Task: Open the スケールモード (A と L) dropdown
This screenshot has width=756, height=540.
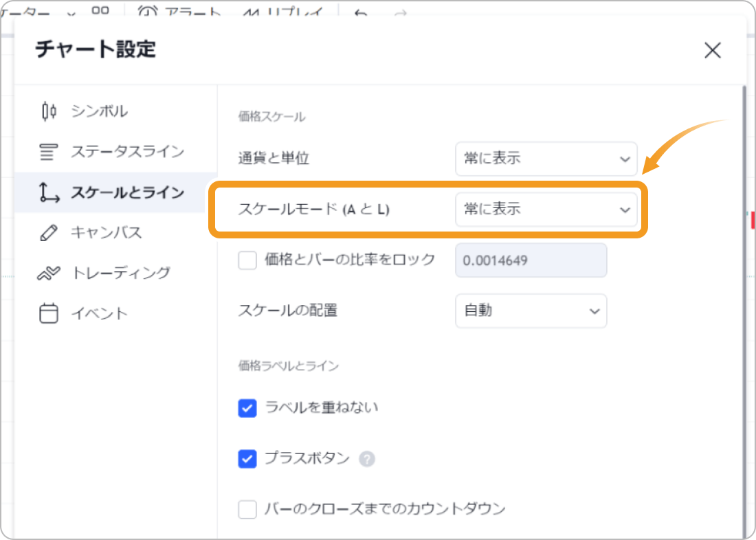Action: 546,210
